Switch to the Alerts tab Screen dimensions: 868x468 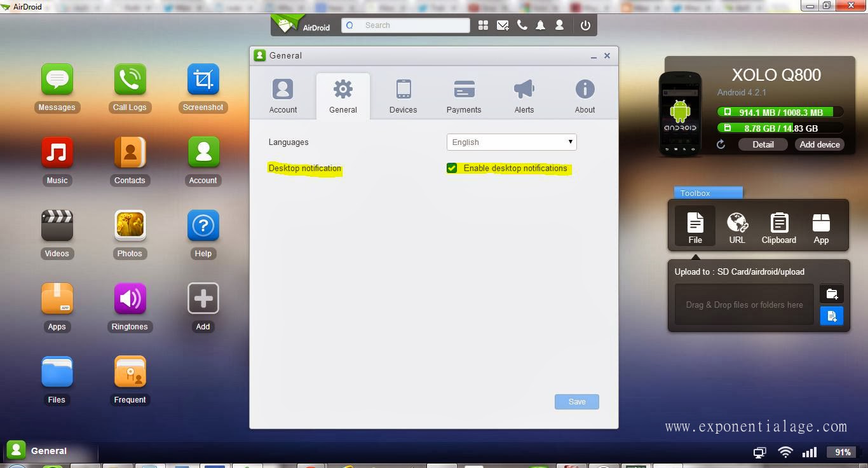coord(524,96)
